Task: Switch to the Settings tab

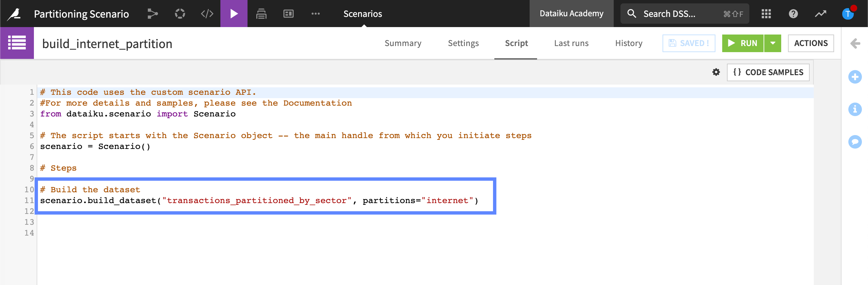Action: (463, 43)
